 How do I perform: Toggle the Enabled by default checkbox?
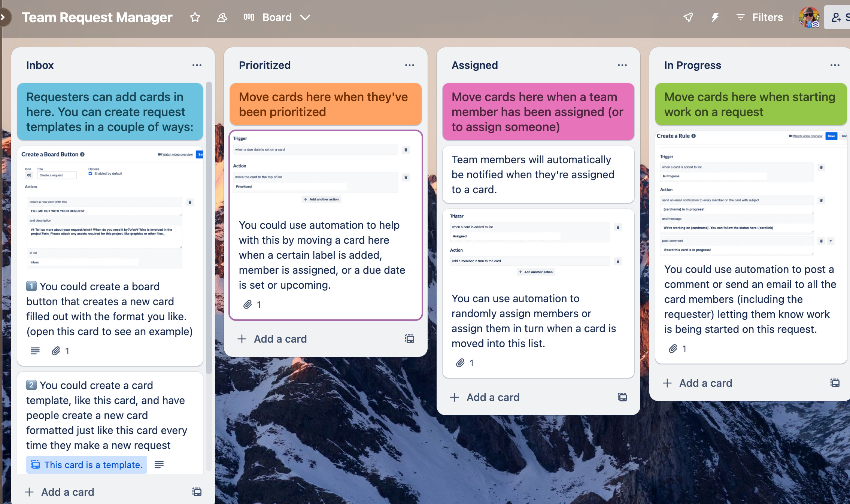pos(90,173)
